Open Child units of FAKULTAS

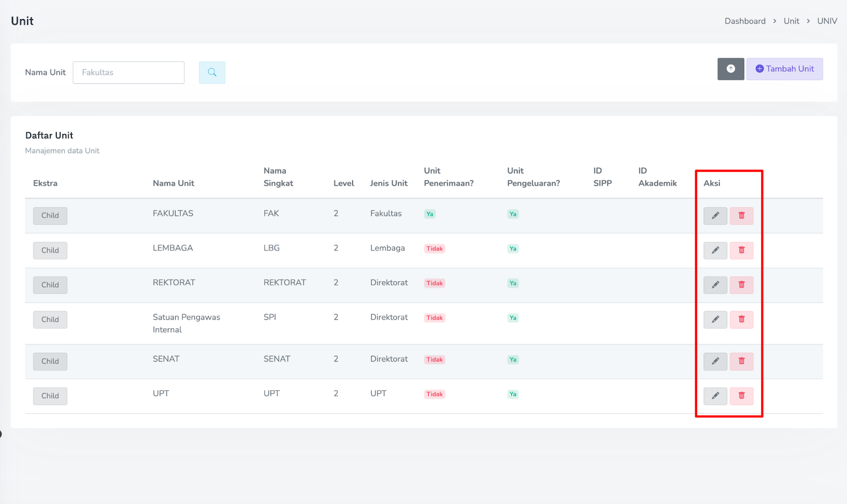(50, 215)
